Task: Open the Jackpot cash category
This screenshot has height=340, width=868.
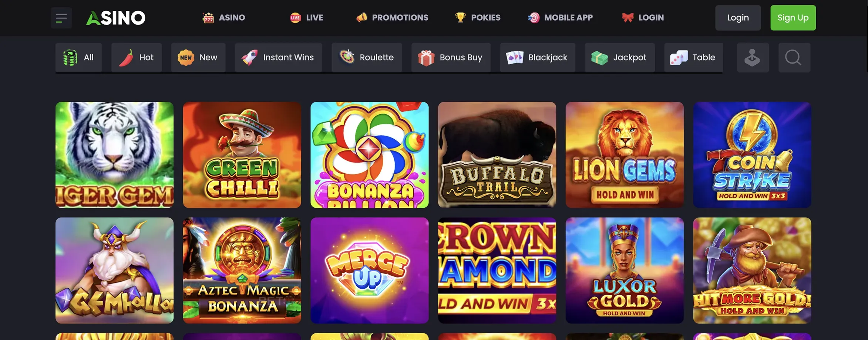Action: point(619,58)
